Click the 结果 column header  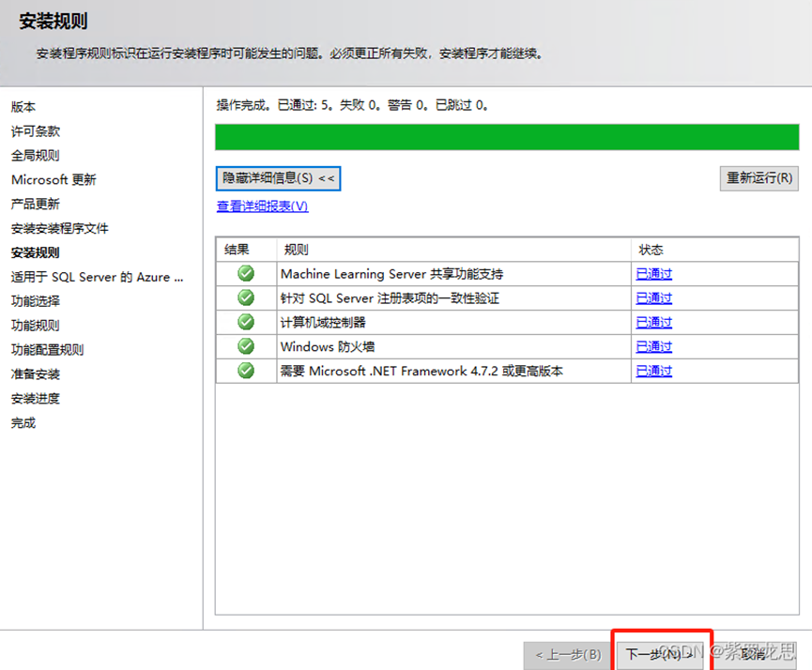(x=247, y=251)
